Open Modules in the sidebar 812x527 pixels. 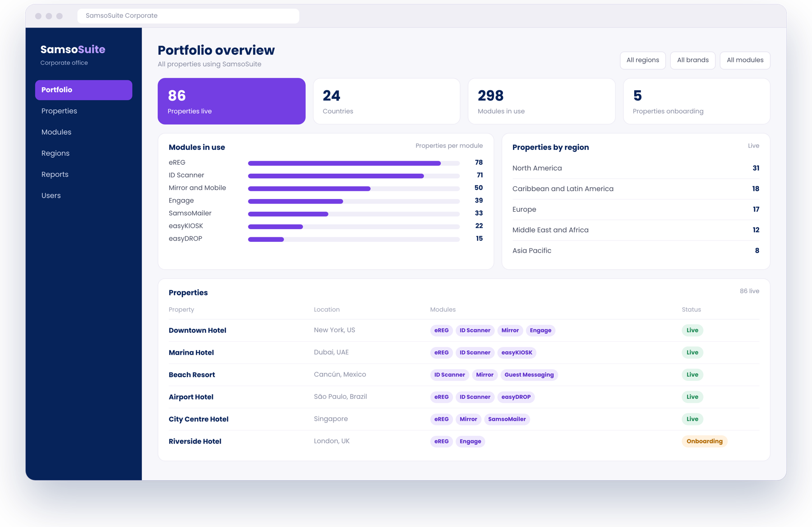coord(56,132)
